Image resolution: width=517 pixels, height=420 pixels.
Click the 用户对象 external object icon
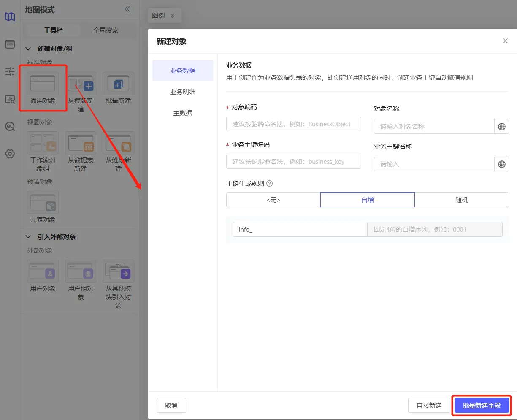43,271
